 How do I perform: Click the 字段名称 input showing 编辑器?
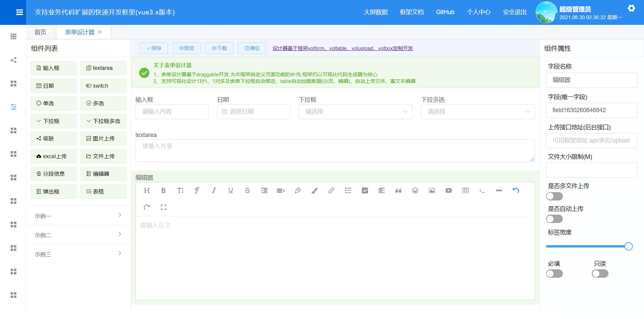591,80
